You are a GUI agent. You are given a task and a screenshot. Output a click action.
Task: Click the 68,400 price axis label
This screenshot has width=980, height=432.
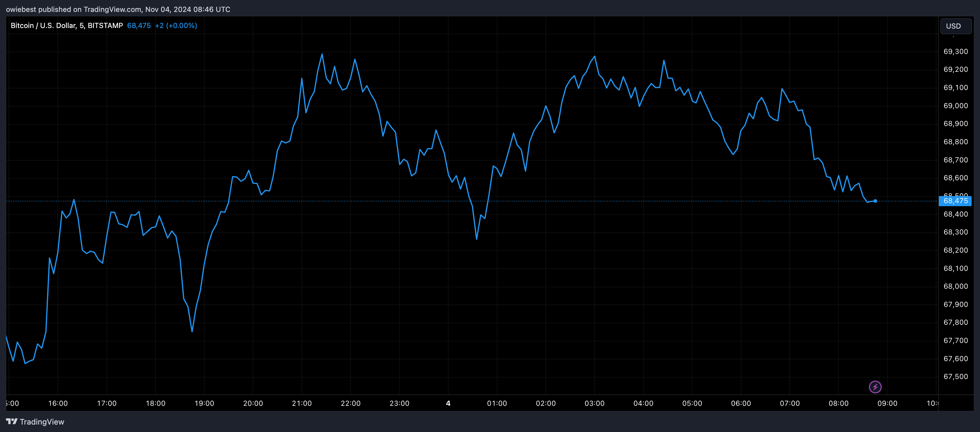coord(956,214)
